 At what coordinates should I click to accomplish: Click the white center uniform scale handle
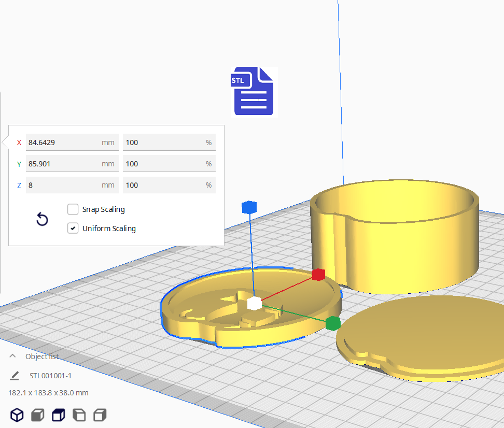254,304
